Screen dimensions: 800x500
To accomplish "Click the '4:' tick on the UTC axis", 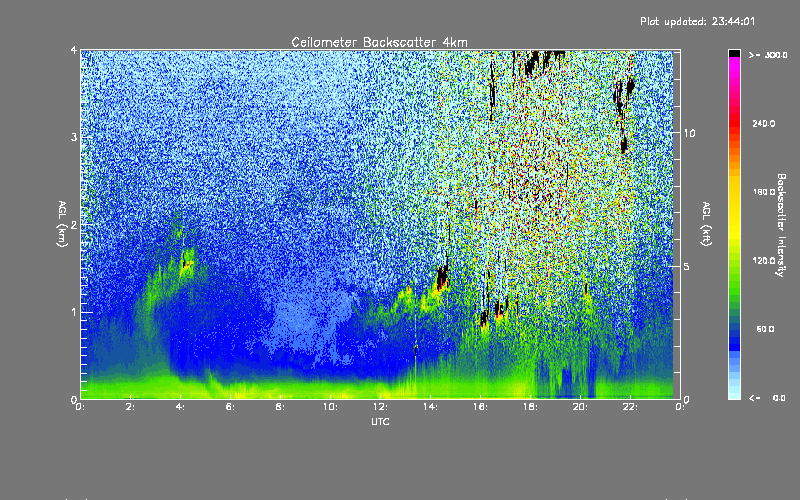I will [180, 407].
